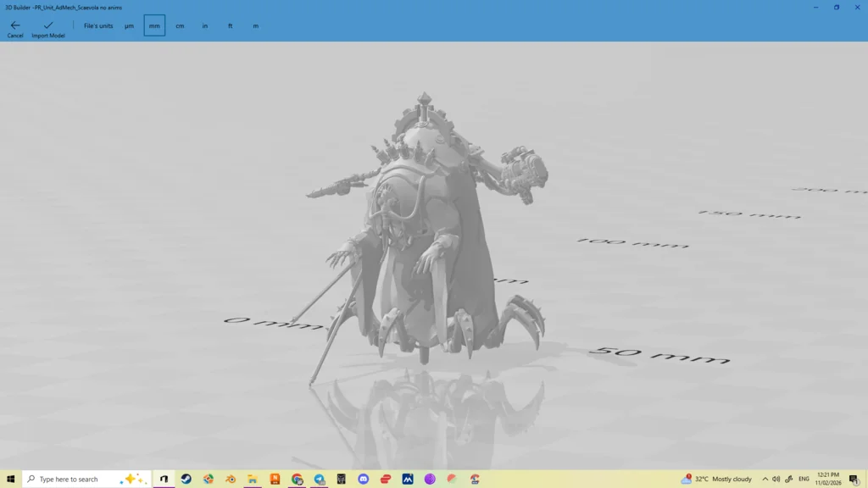Show hidden system tray icons
Image resolution: width=868 pixels, height=488 pixels.
click(765, 479)
